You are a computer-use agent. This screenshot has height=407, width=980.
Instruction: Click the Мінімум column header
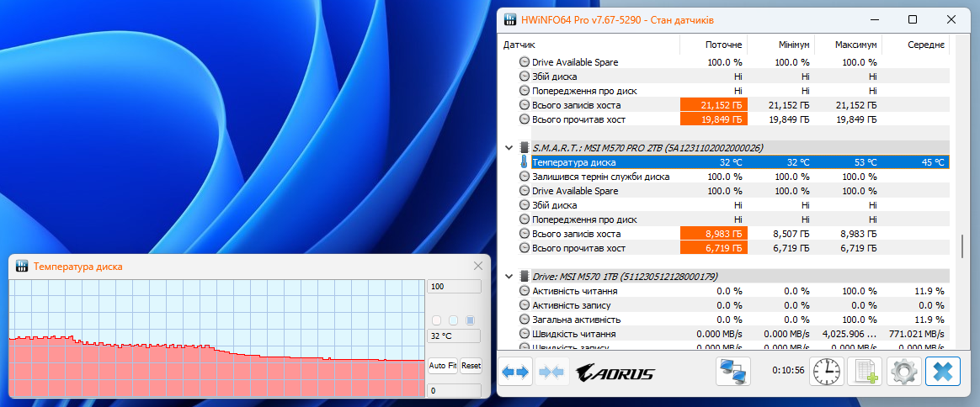[x=794, y=45]
